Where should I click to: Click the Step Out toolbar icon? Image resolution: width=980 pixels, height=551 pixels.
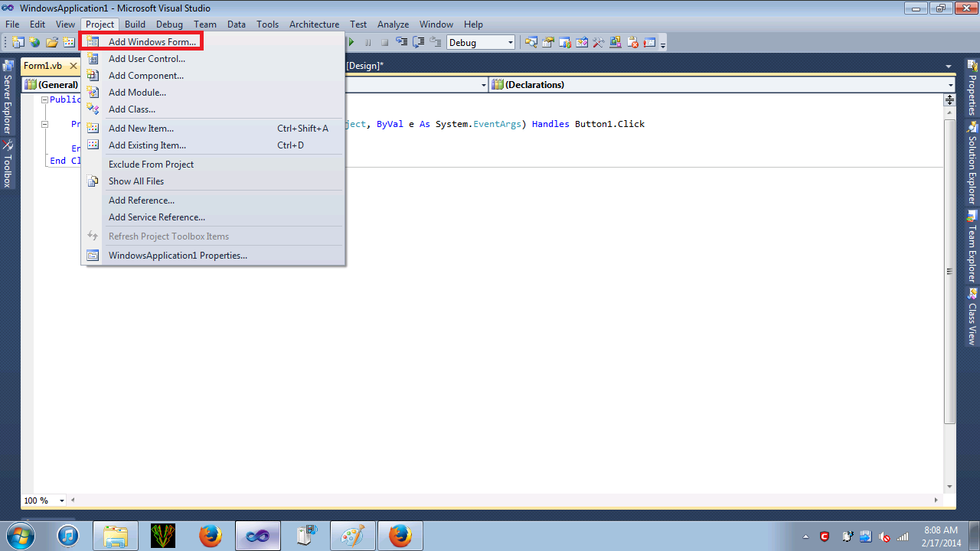click(436, 43)
